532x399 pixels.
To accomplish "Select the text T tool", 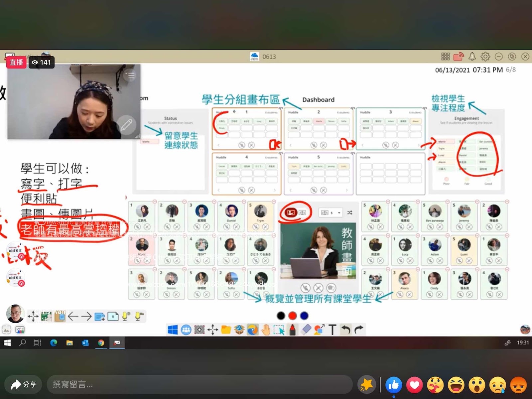I will coord(332,330).
